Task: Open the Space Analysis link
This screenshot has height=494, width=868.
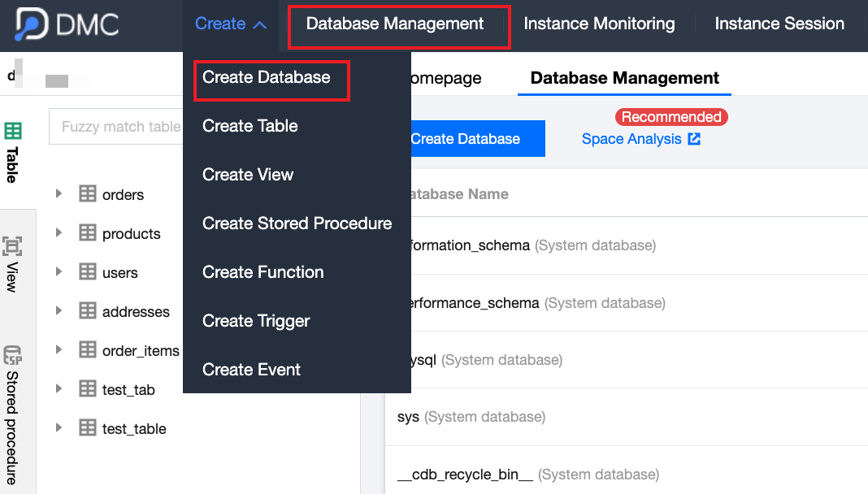Action: coord(631,139)
